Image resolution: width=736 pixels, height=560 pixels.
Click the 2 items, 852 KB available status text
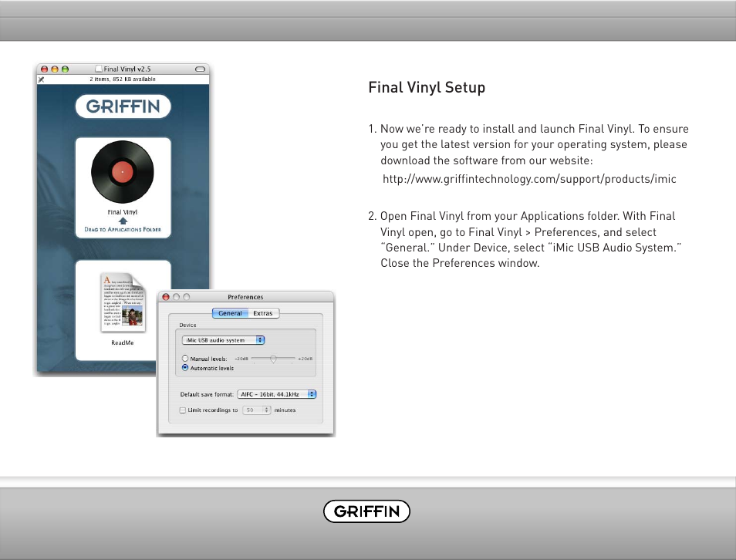click(x=123, y=79)
